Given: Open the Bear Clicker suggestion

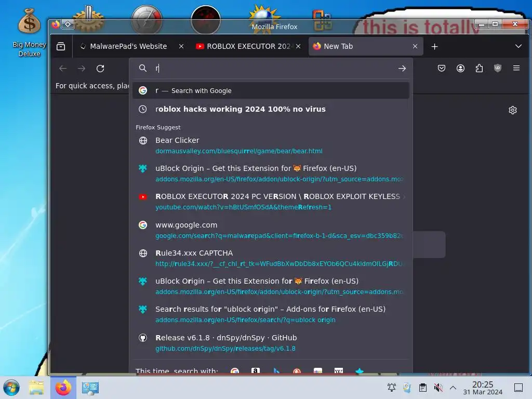Looking at the screenshot, I should [271, 145].
